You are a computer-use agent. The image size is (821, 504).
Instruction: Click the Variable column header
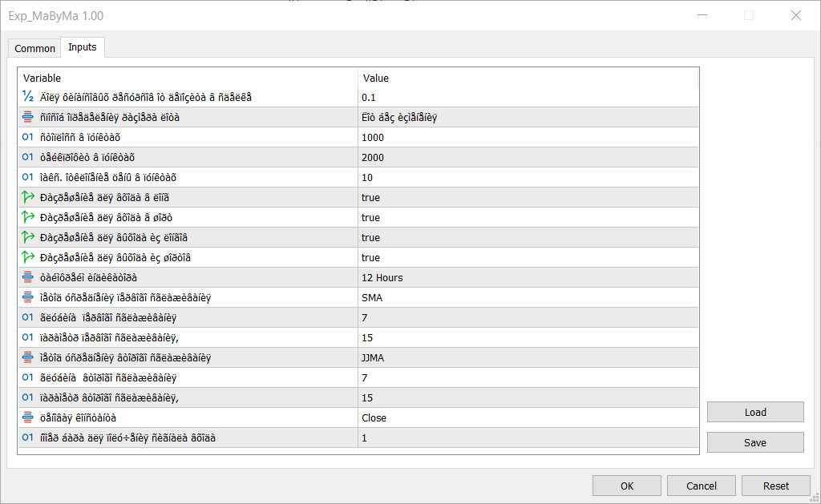coord(188,78)
